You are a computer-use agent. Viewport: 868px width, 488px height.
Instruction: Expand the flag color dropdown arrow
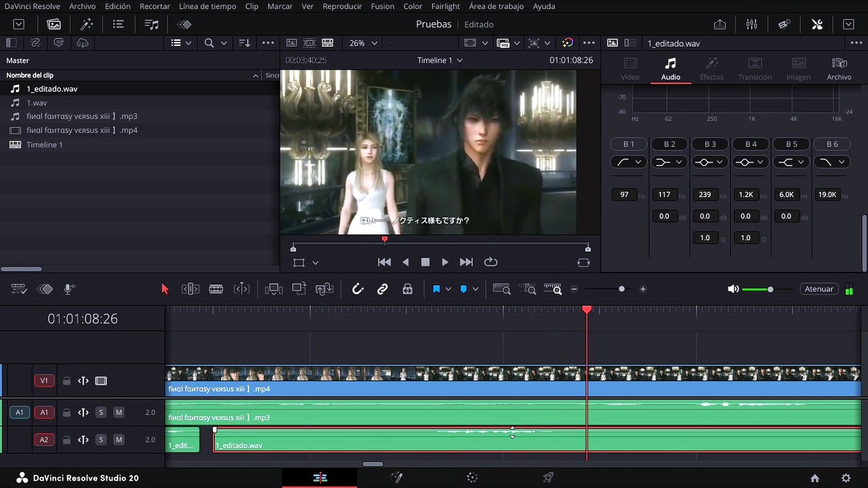[448, 289]
